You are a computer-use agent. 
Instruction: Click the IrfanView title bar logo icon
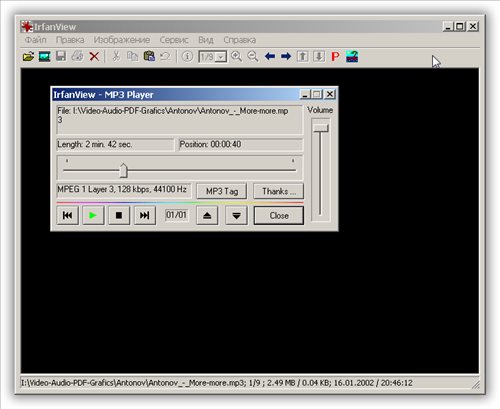(27, 26)
